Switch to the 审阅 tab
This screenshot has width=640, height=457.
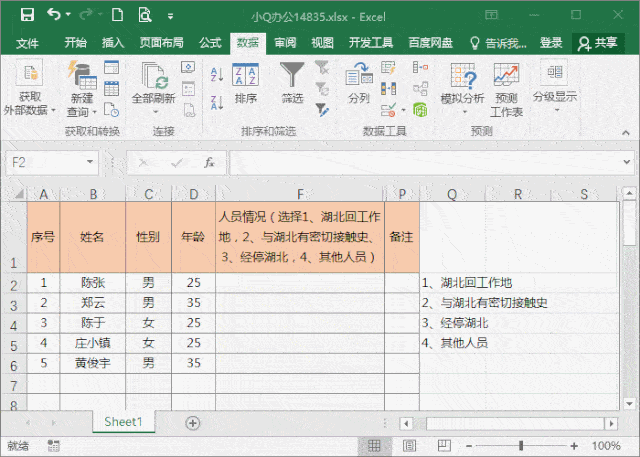click(285, 42)
